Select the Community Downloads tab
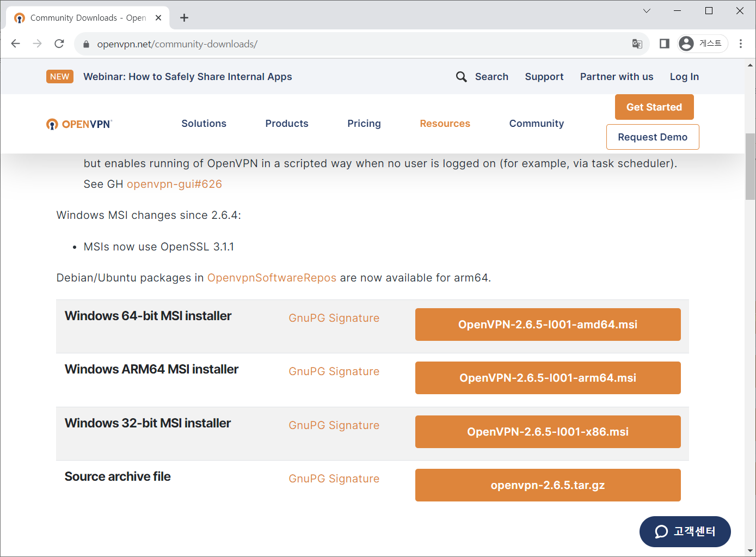This screenshot has width=756, height=557. coord(88,18)
